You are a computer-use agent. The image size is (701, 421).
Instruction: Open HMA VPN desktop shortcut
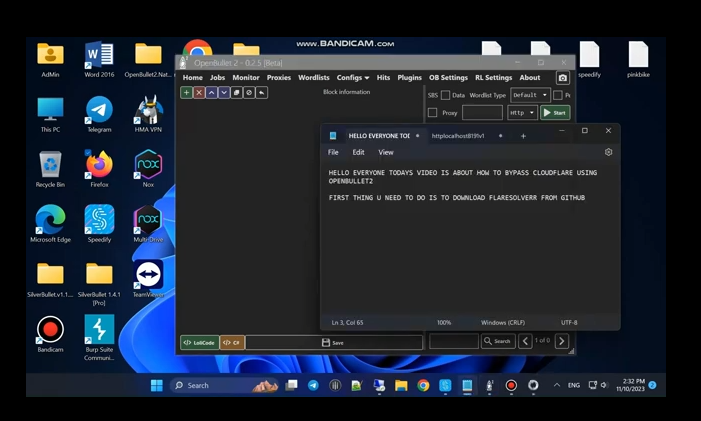click(x=148, y=114)
